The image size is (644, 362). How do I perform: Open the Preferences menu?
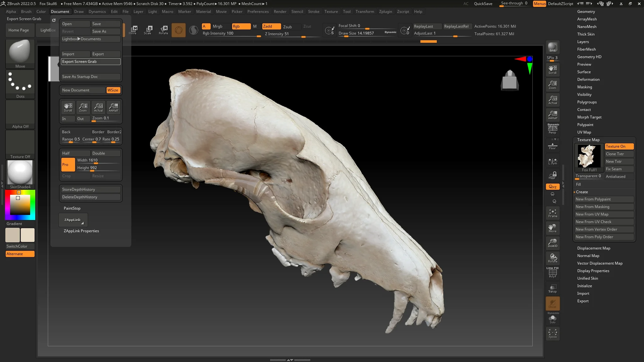[258, 12]
